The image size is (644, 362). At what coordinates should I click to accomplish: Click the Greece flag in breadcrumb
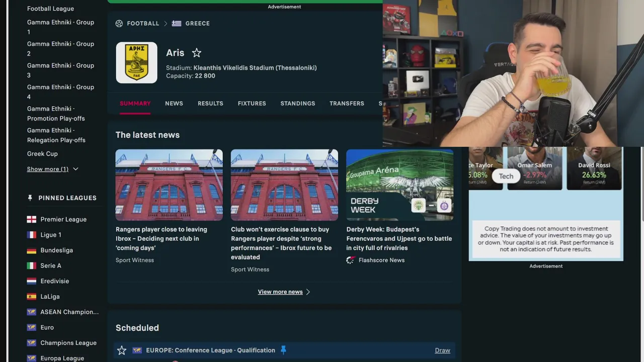[177, 23]
